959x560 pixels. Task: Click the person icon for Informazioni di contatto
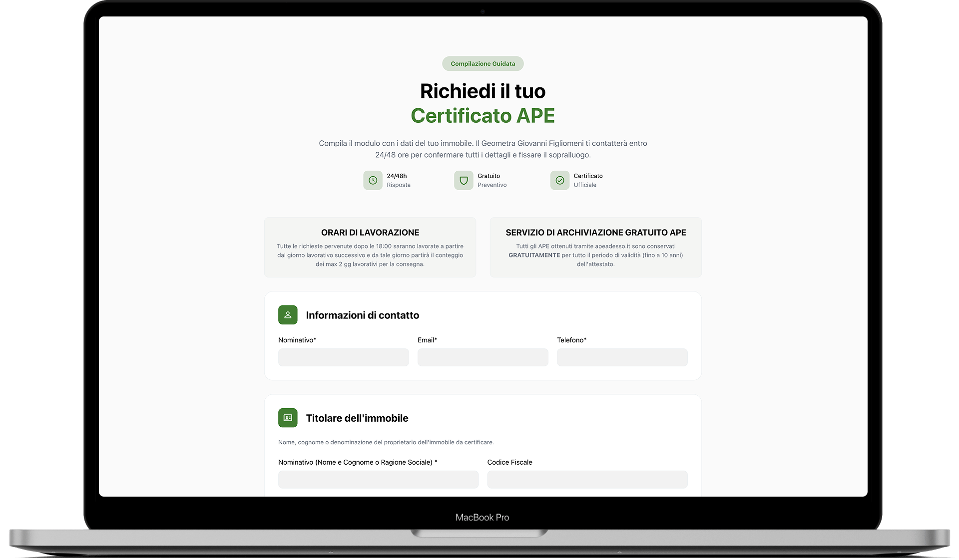click(x=288, y=315)
